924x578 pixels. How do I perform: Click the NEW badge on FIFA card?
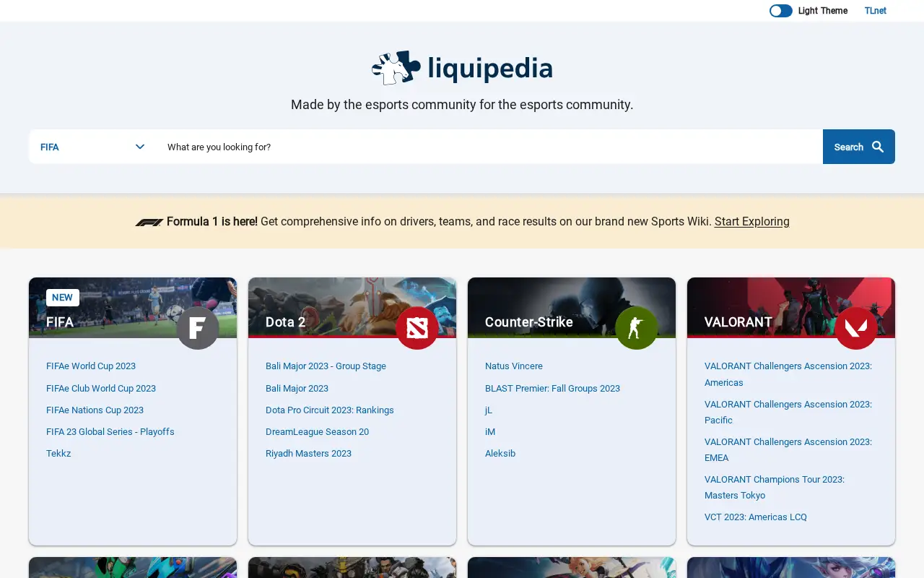coord(63,298)
